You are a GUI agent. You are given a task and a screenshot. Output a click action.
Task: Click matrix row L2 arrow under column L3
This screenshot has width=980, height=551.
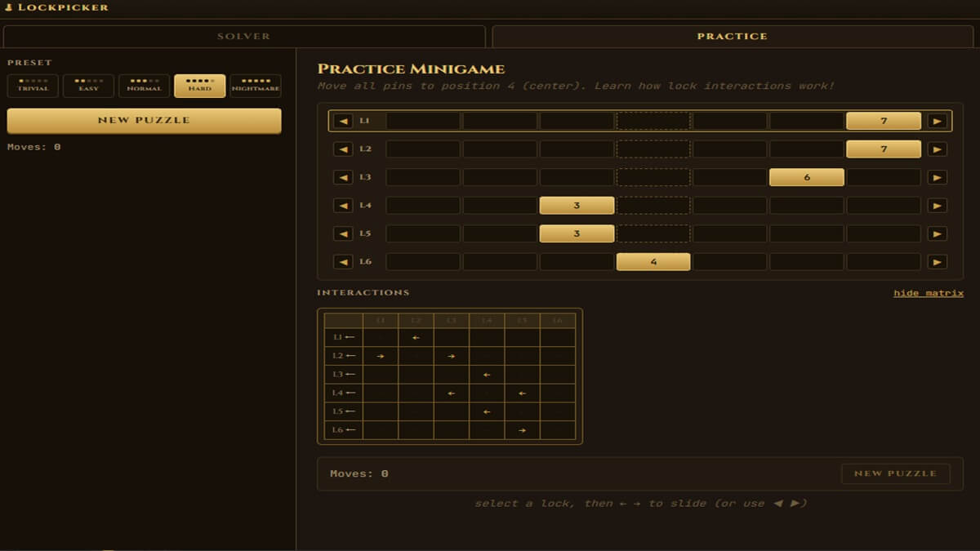pyautogui.click(x=452, y=356)
